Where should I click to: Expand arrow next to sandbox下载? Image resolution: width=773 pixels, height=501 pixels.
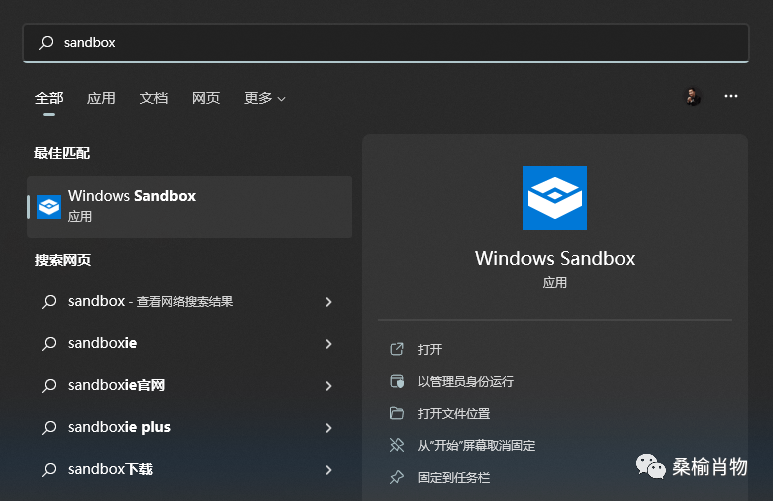pos(328,469)
